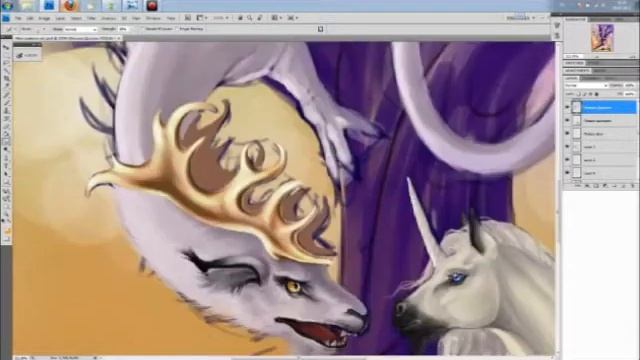Open the Image menu
Screen dimensions: 640x360
tap(44, 18)
